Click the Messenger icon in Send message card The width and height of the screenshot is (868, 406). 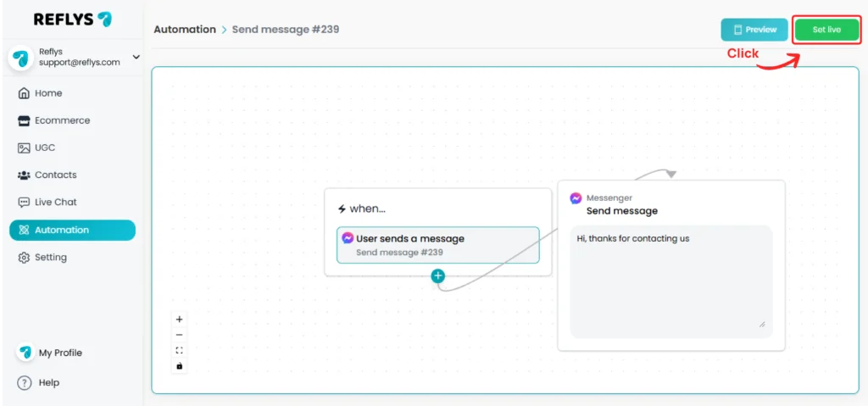pos(576,198)
